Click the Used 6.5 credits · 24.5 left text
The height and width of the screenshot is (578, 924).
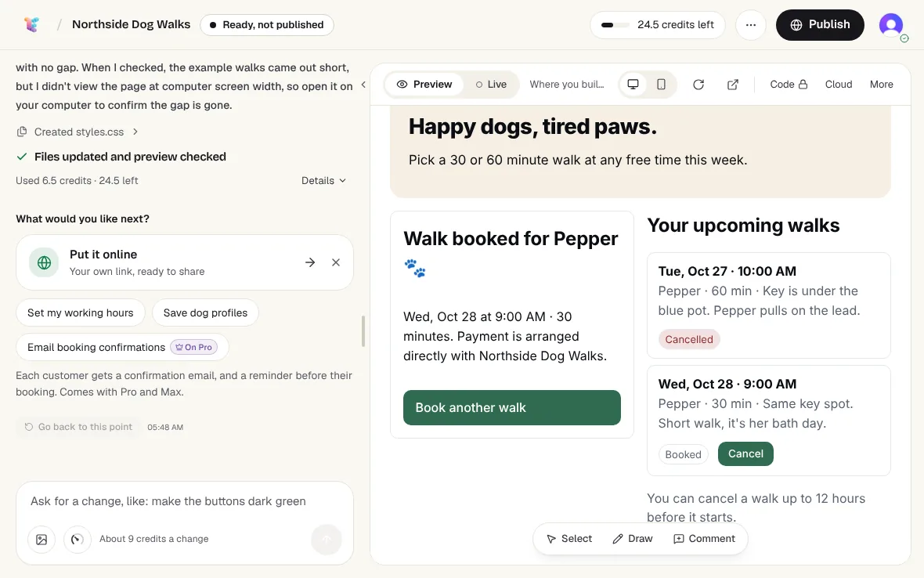[77, 181]
